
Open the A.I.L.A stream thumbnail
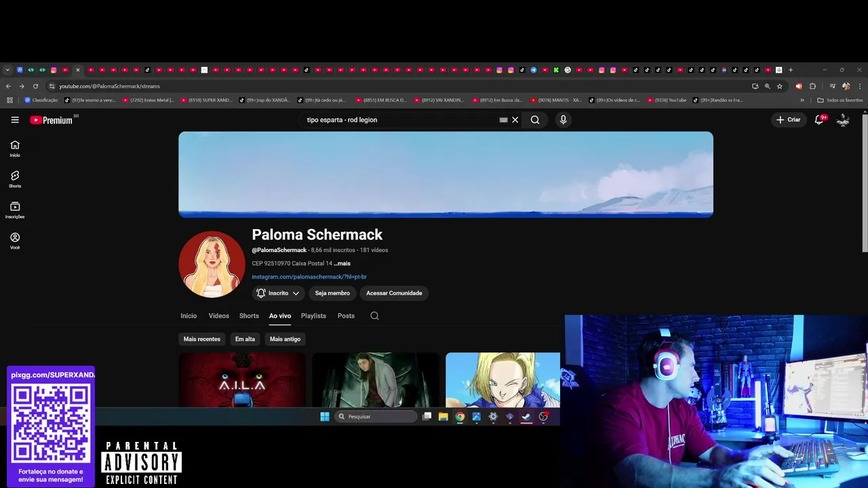point(242,380)
